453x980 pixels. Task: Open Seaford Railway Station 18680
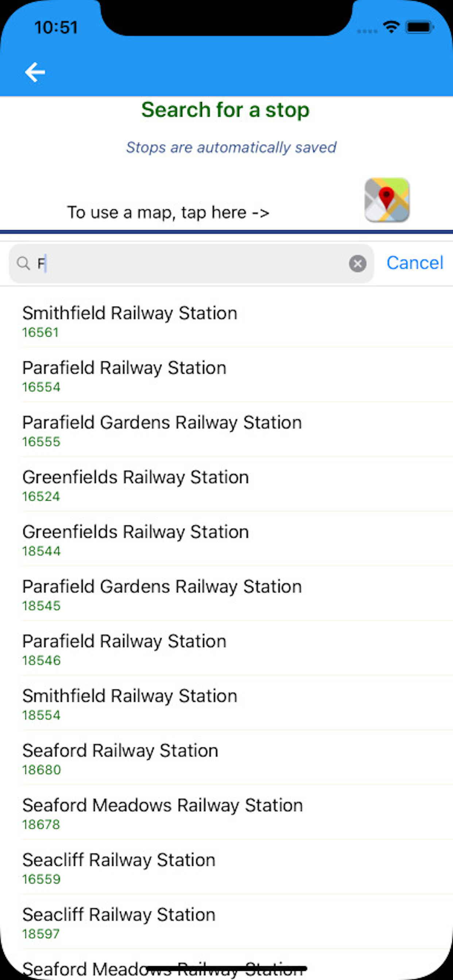click(226, 758)
